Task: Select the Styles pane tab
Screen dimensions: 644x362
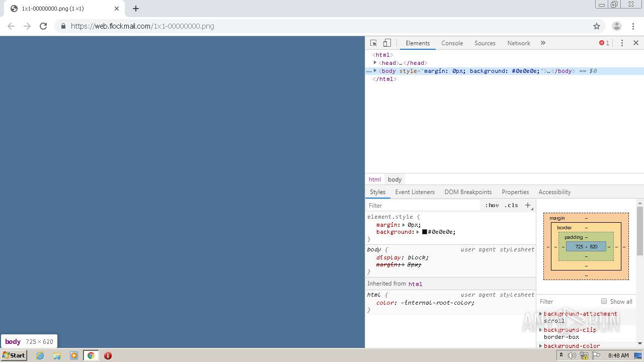Action: pos(377,192)
